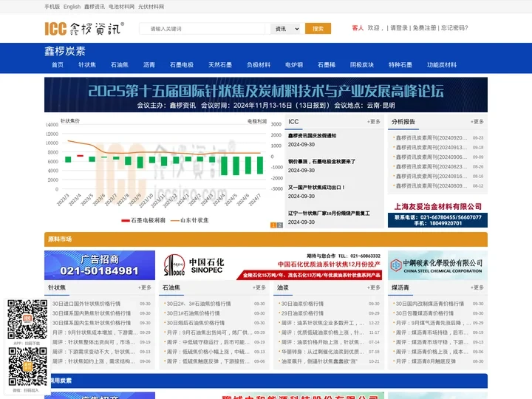Click the 2025 针状焦 forum banner
Image resolution: width=532 pixels, height=399 pixels.
tap(266, 95)
